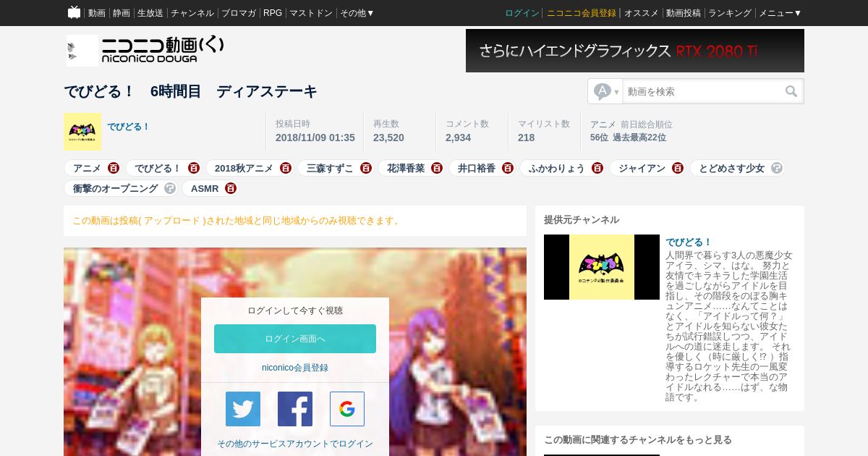Screen dimensions: 868x456
Task: Open 動画 in the top navigation
Action: 97,13
